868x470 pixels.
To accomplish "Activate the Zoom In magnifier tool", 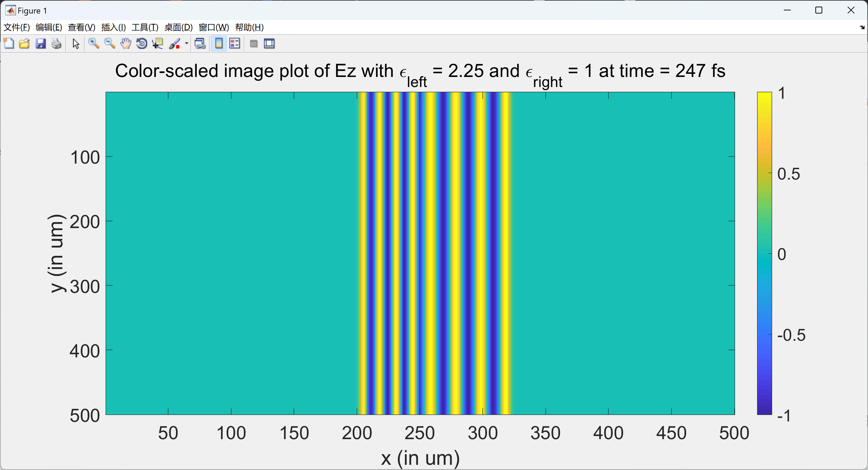I will 94,44.
